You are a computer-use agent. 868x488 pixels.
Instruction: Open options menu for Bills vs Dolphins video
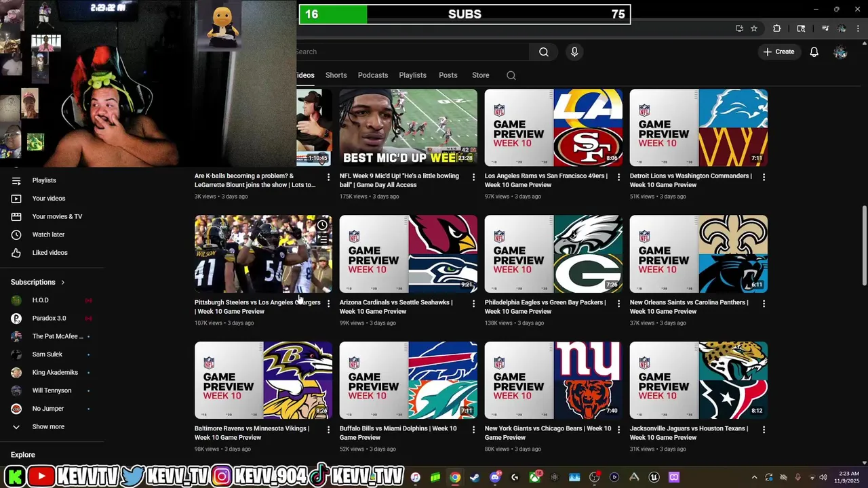pos(473,430)
